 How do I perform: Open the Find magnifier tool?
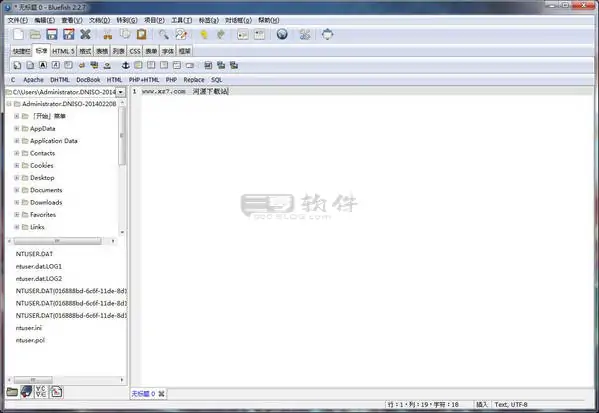pos(164,34)
